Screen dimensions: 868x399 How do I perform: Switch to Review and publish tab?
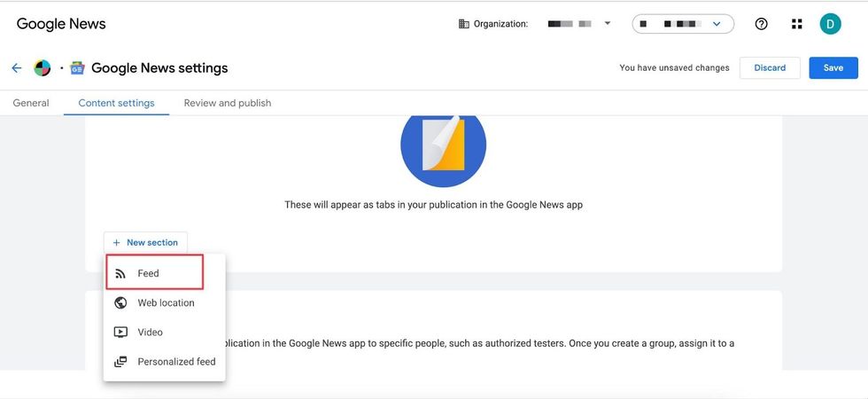(x=228, y=103)
